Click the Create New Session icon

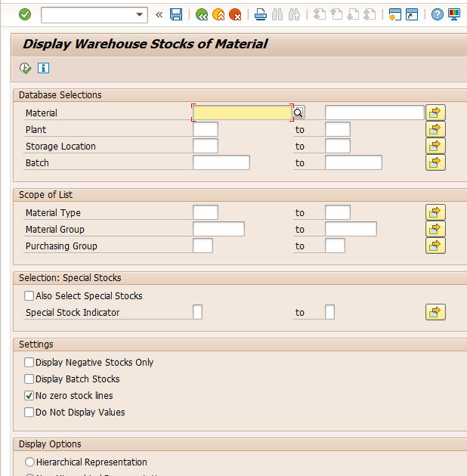click(x=395, y=14)
